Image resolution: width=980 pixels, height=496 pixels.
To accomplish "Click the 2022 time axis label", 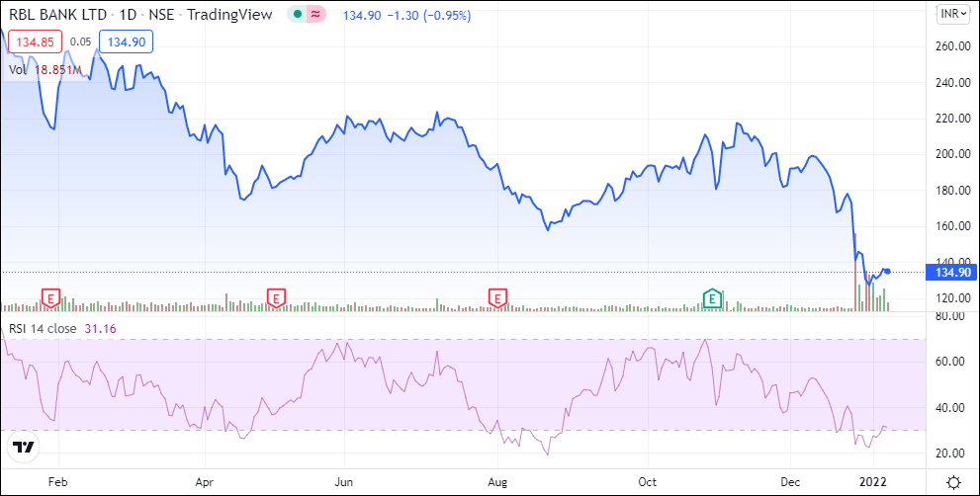I will click(873, 482).
